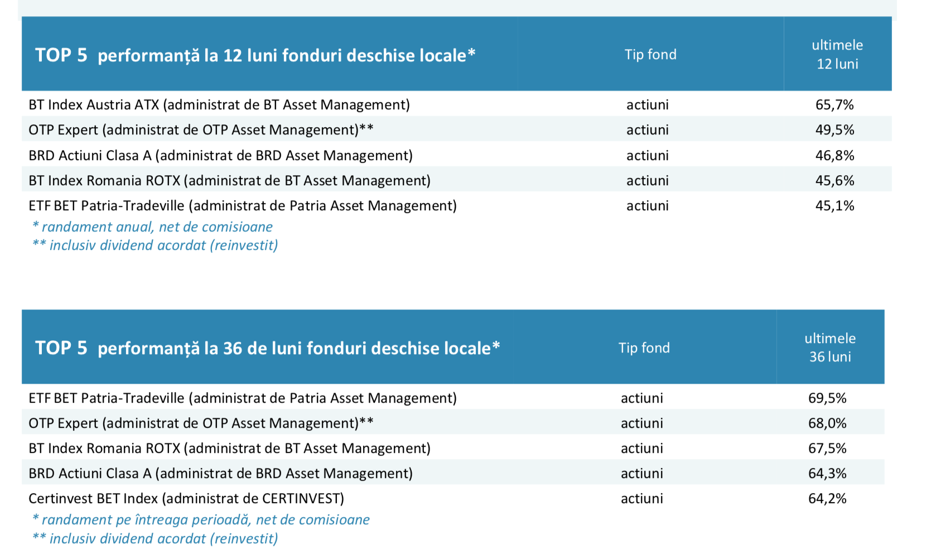Click the 45,1% performance value
Viewport: 926px width, 560px height.
tap(835, 206)
